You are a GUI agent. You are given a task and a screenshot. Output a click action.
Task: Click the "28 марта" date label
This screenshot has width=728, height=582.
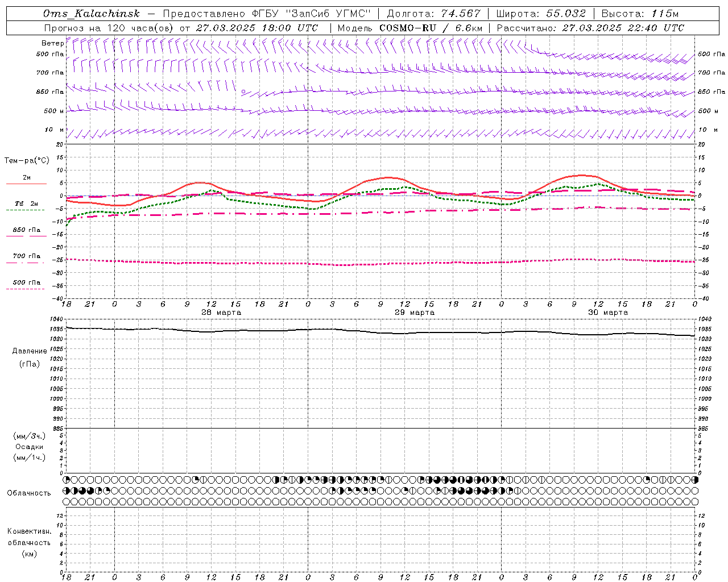(x=221, y=313)
